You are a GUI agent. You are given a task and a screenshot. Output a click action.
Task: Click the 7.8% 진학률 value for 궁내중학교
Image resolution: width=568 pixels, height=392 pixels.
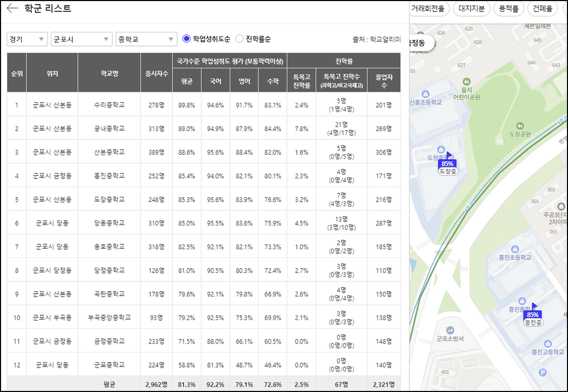tap(301, 129)
